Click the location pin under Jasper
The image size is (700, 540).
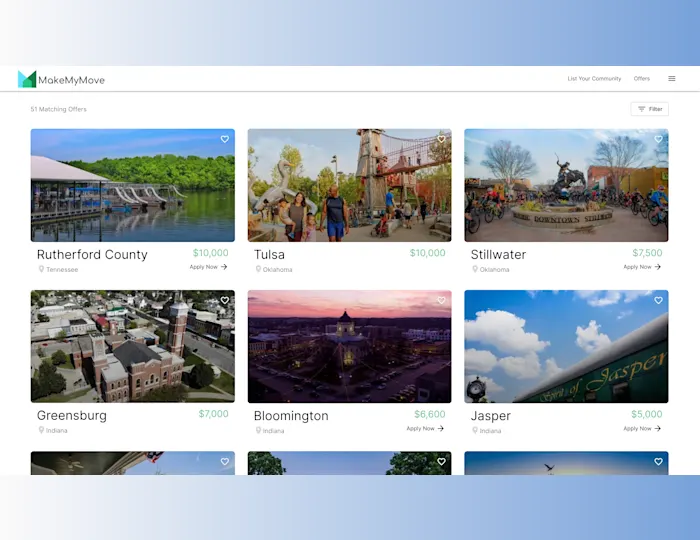tap(475, 431)
